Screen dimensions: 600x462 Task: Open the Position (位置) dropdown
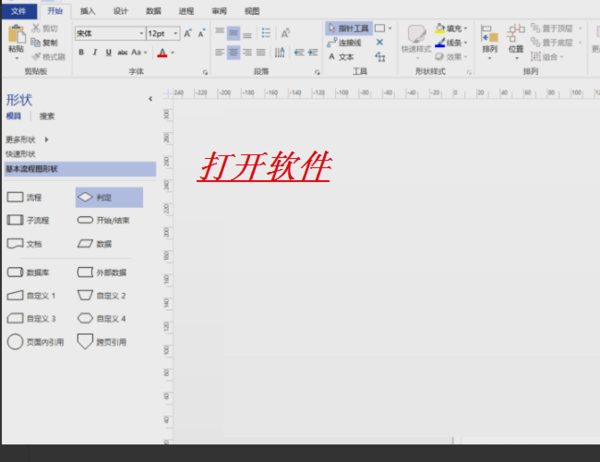pyautogui.click(x=516, y=42)
